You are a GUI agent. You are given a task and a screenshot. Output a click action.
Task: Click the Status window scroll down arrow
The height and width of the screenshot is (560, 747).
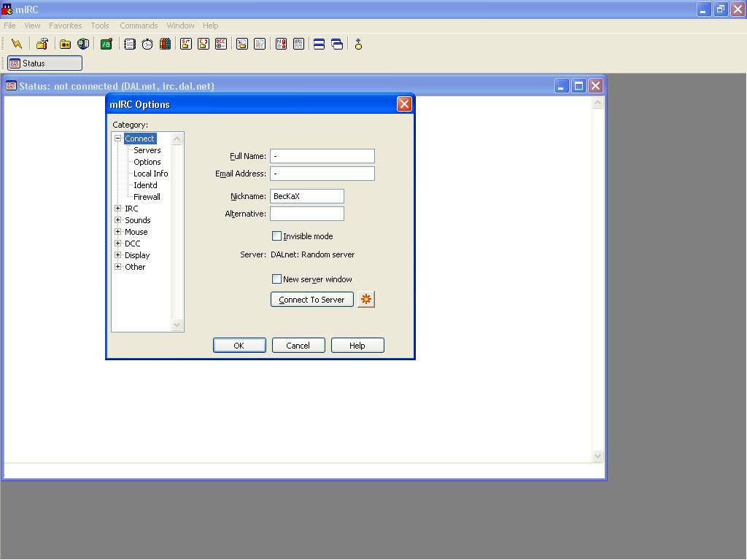click(x=598, y=456)
